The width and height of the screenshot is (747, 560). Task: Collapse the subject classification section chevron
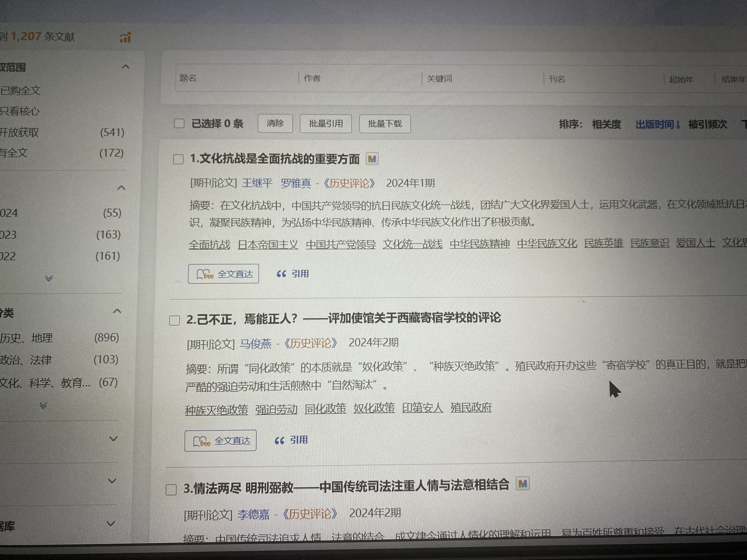[117, 311]
